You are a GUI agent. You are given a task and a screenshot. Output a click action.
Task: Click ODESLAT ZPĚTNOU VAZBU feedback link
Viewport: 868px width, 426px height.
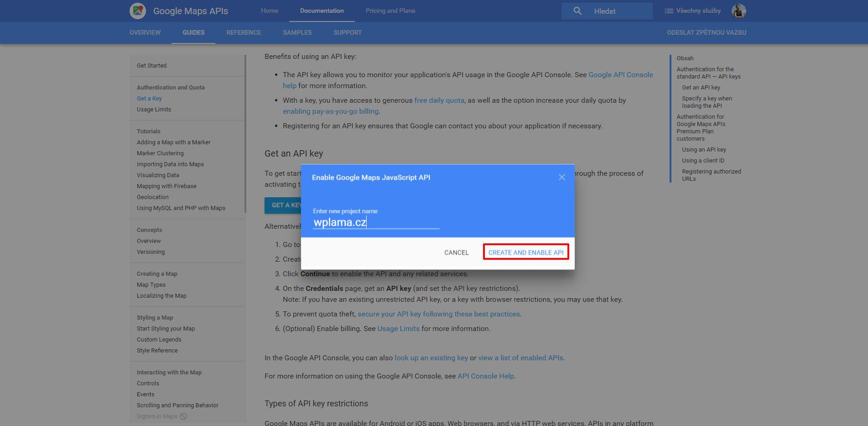point(707,32)
